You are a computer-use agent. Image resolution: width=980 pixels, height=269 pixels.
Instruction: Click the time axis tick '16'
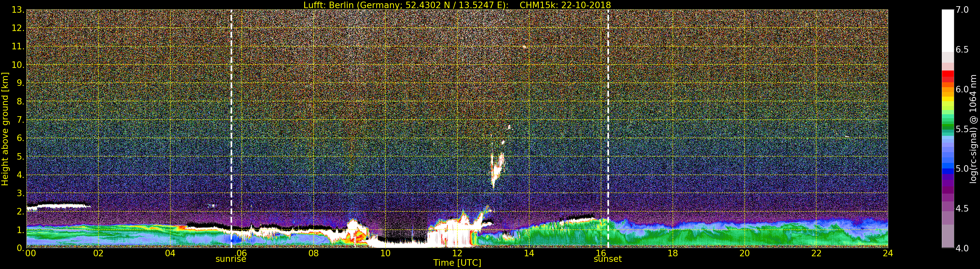pos(601,253)
